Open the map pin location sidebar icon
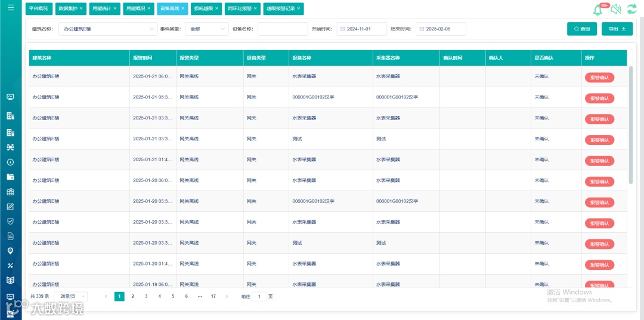The image size is (644, 320). (11, 251)
